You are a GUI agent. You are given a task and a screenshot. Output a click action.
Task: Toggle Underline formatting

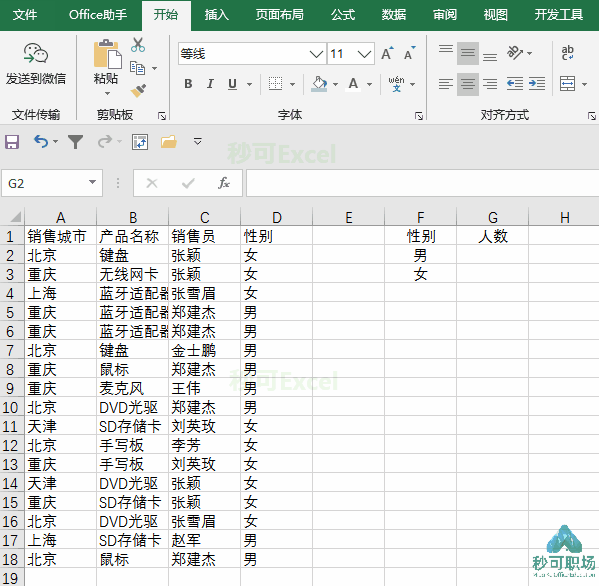pos(232,84)
